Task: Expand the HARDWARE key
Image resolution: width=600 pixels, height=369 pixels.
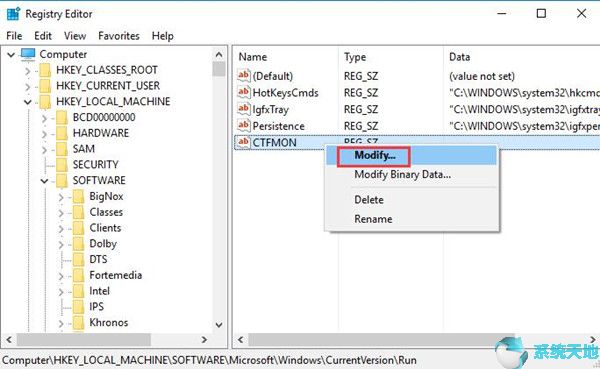Action: coord(44,133)
